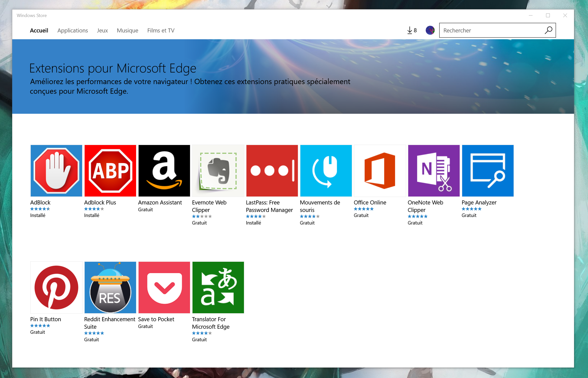Click Gratuit under Save to Pocket
Viewport: 588px width, 378px height.
coord(145,326)
